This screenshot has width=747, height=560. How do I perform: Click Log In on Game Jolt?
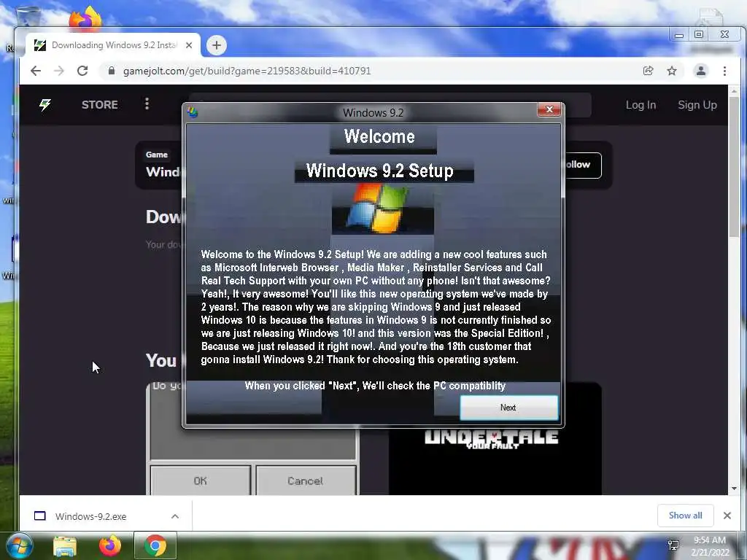point(640,105)
